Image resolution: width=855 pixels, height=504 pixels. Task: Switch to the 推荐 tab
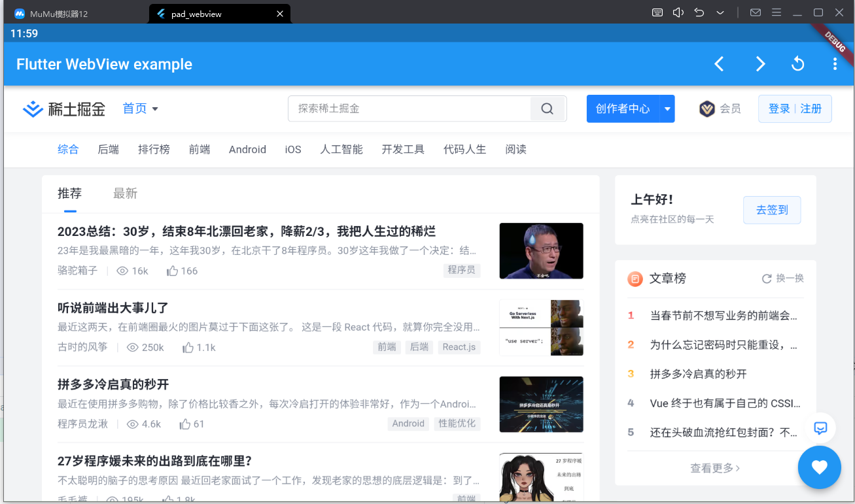click(70, 193)
